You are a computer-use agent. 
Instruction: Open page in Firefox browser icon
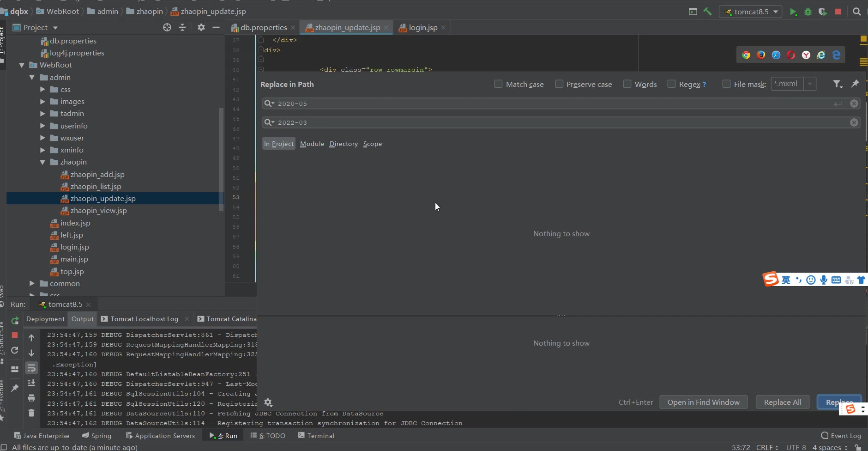pos(761,55)
